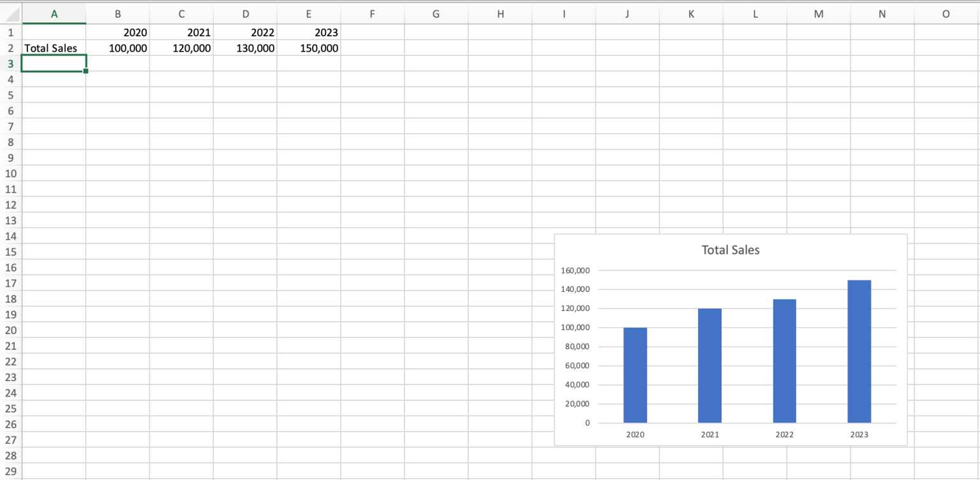Click the chart's vertical axis labels
This screenshot has height=480, width=980.
point(575,346)
